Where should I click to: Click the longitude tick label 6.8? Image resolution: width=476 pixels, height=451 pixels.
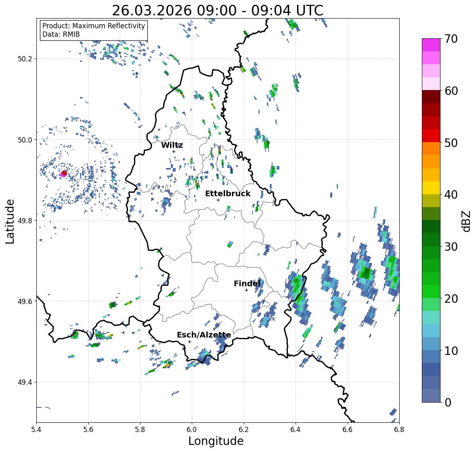click(x=399, y=430)
